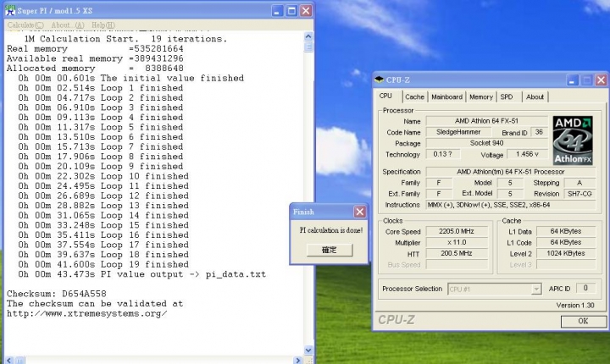Click the L1 Data value '64 KBytes'

(x=566, y=231)
